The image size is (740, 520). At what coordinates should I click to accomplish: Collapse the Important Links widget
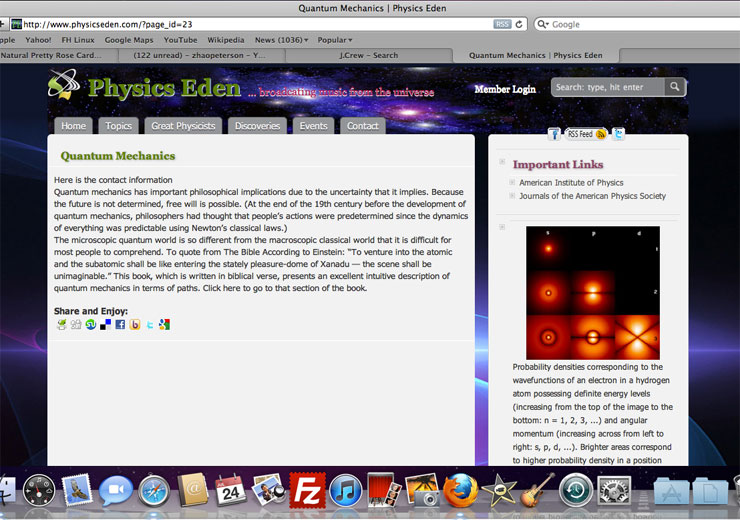(x=502, y=162)
